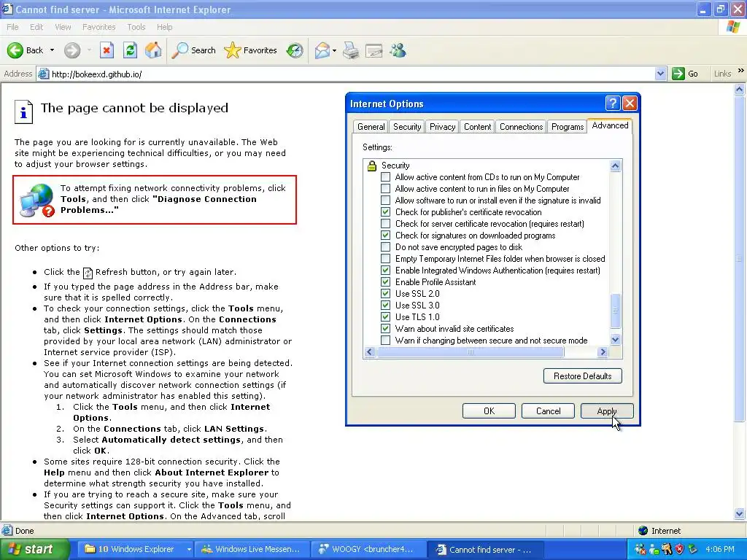The image size is (747, 560).
Task: Click OK in Internet Options
Action: (x=489, y=411)
